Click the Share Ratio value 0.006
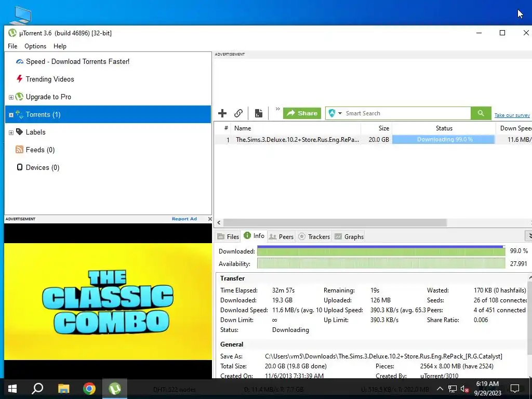This screenshot has width=532, height=399. click(481, 320)
